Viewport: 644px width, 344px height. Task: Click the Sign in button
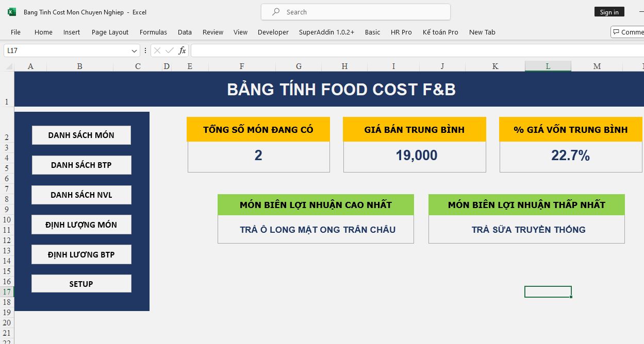click(609, 12)
